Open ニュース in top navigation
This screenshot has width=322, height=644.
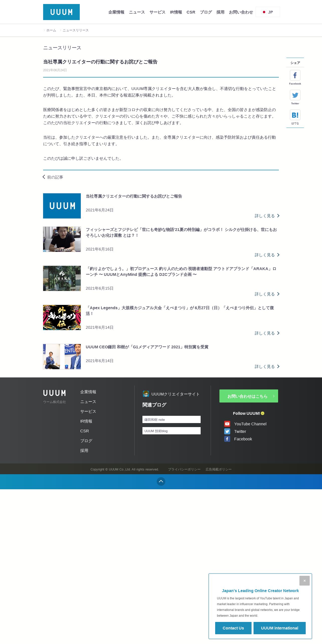pyautogui.click(x=137, y=12)
